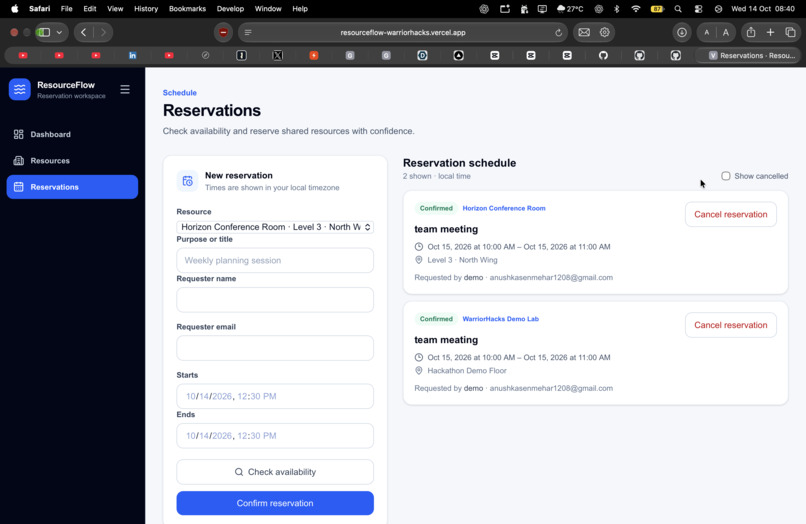
Task: Click the gear extension icon in toolbar
Action: point(604,32)
